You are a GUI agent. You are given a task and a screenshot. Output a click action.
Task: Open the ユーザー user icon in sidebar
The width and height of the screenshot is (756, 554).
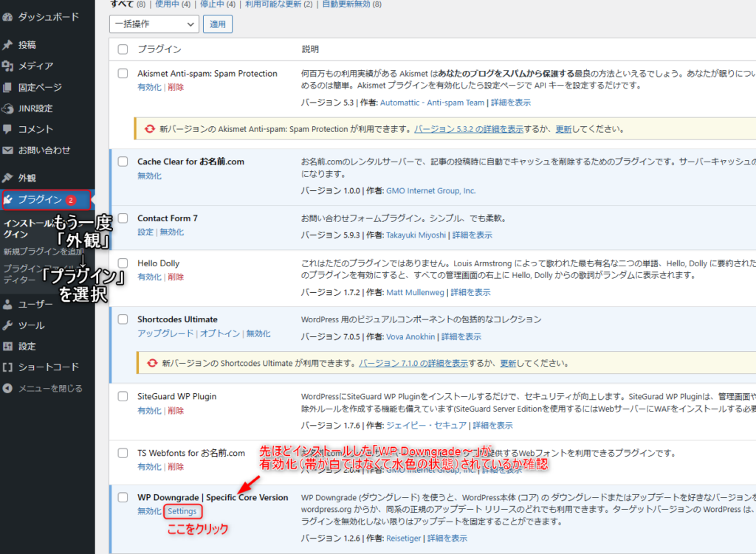(x=7, y=305)
